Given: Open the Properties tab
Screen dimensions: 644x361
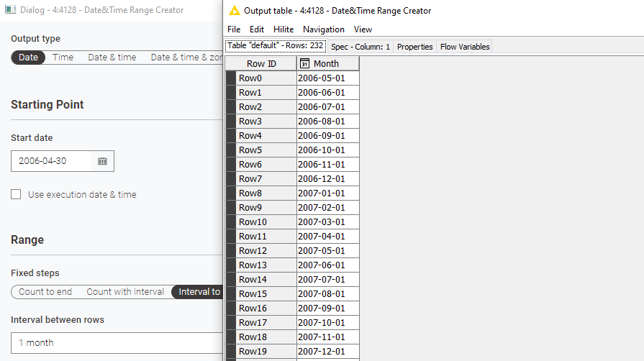Looking at the screenshot, I should click(x=415, y=47).
